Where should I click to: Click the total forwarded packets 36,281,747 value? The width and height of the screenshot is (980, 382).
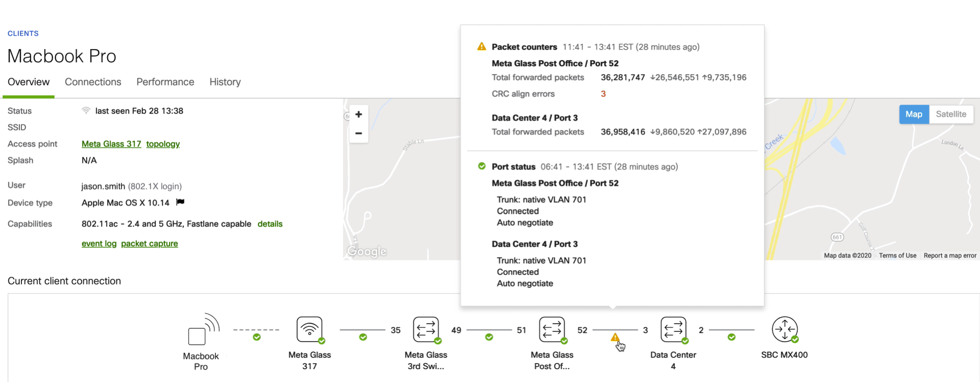pyautogui.click(x=623, y=78)
